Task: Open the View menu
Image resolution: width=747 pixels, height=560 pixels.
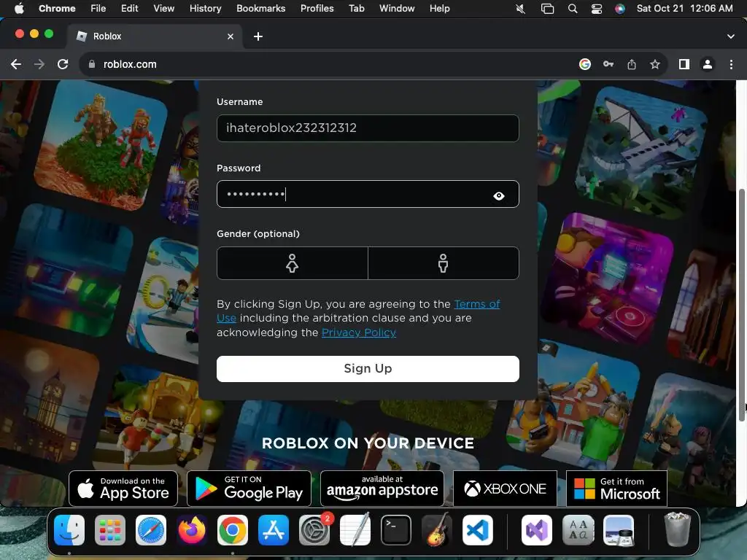Action: click(x=164, y=9)
